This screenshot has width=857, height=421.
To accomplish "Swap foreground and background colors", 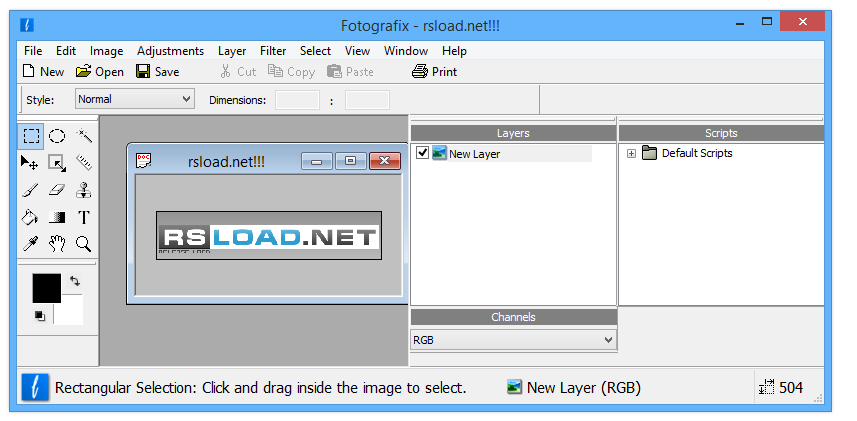I will (73, 283).
